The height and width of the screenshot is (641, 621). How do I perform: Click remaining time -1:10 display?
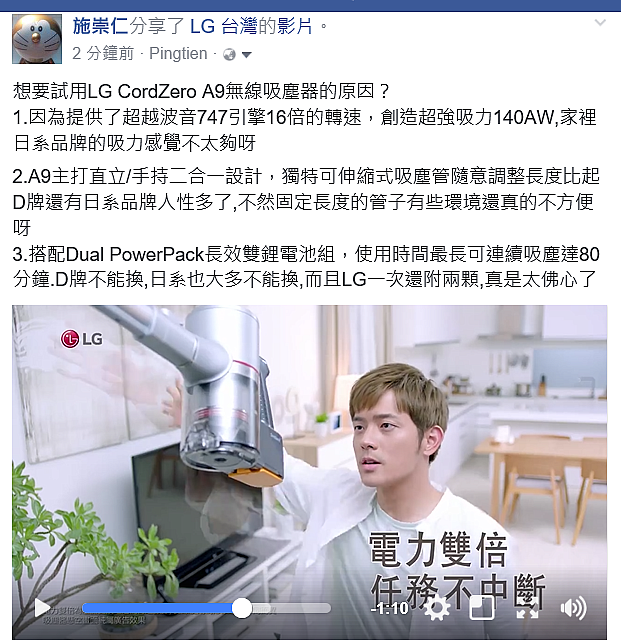tap(390, 608)
